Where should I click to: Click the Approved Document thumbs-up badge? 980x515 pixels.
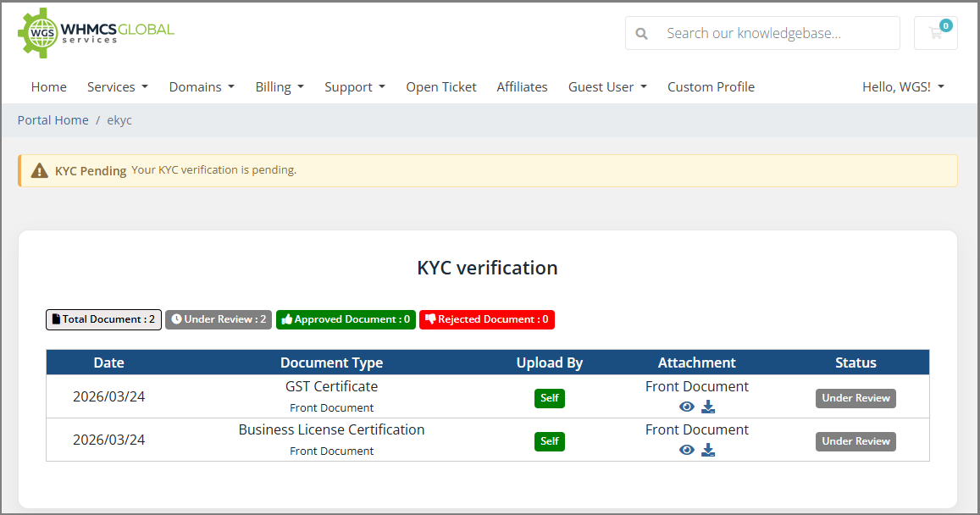(346, 319)
